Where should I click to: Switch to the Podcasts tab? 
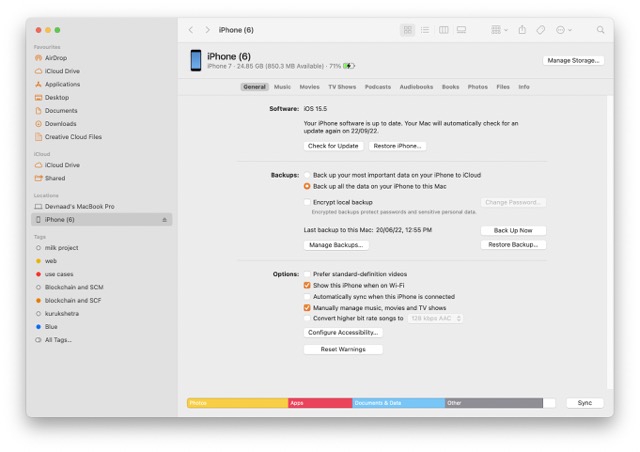pyautogui.click(x=378, y=87)
